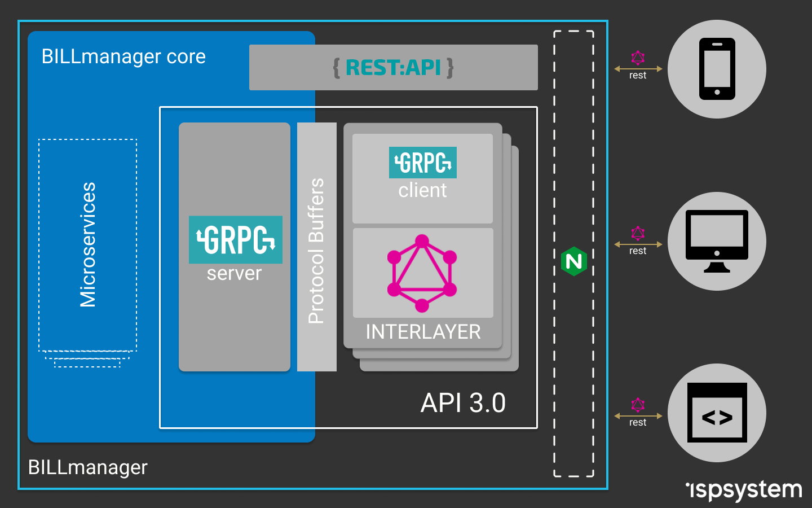
Task: Click the 'INTERLAYER' label
Action: coord(423,332)
